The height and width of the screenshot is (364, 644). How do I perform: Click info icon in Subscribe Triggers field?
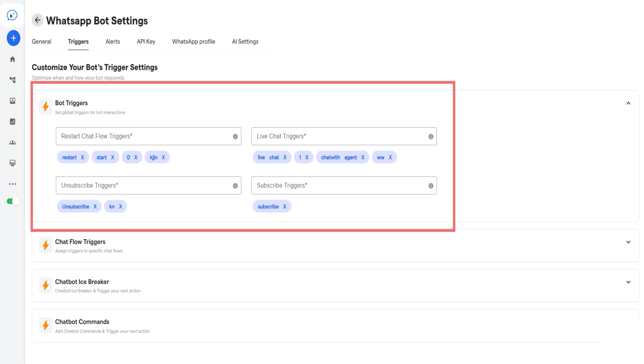(431, 186)
